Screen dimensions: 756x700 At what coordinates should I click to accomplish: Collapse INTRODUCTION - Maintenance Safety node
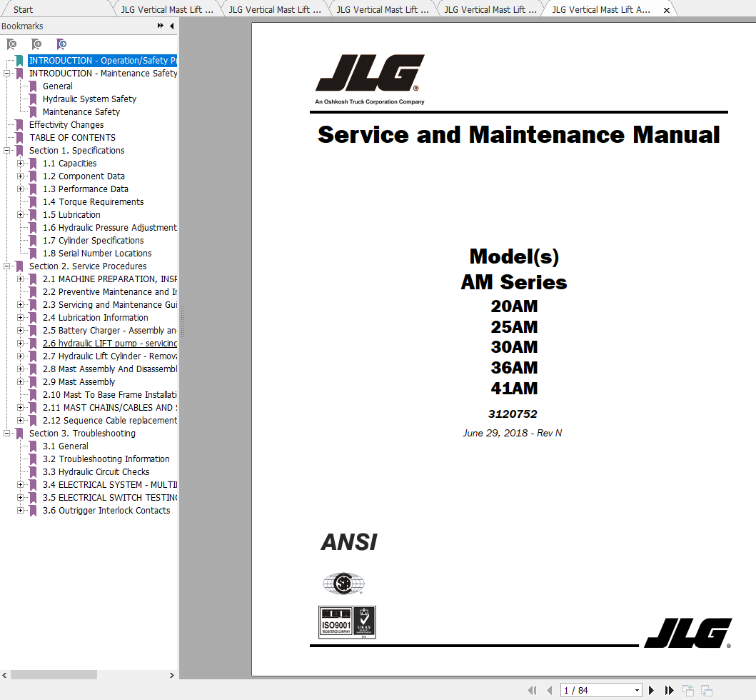pos(6,74)
